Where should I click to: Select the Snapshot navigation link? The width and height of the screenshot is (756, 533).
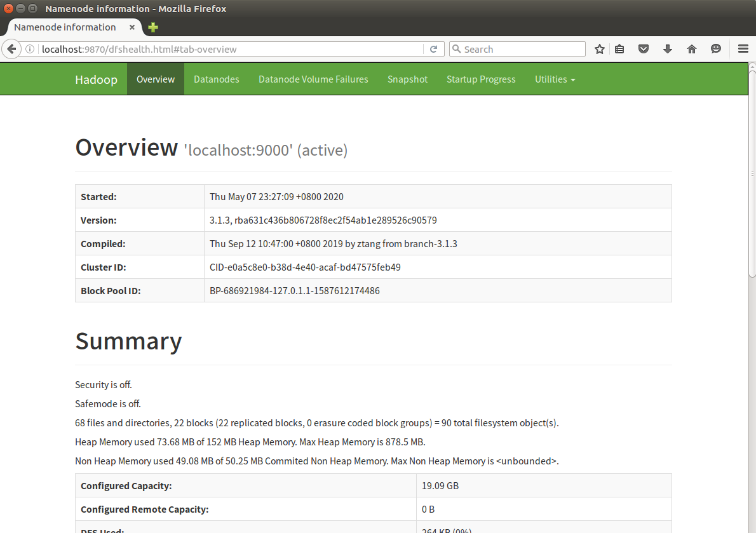pos(407,79)
